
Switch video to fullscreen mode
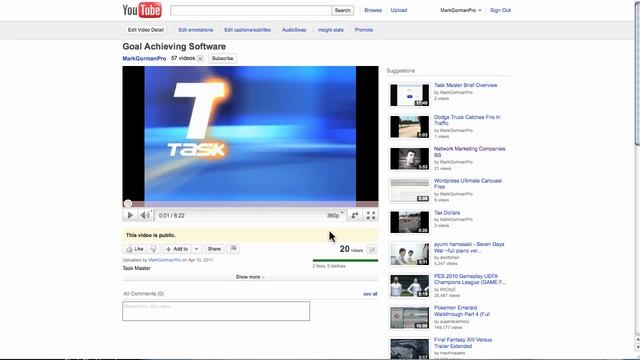tap(371, 215)
